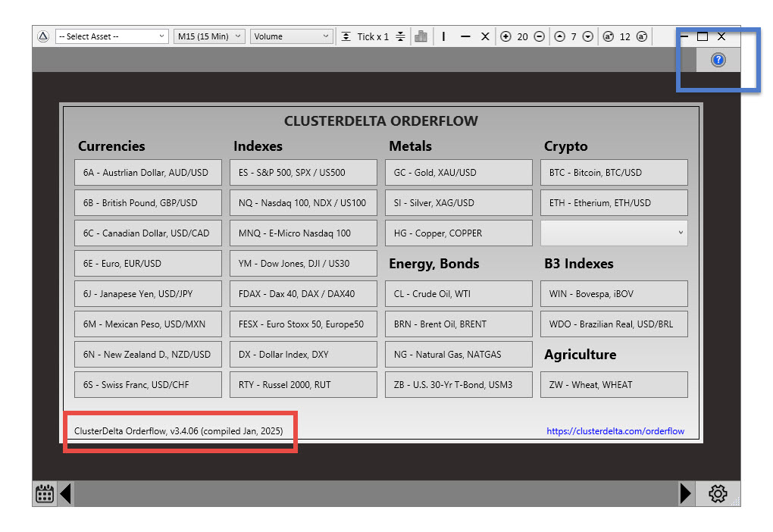Click the plus stepper beside 20
The height and width of the screenshot is (532, 773).
point(506,36)
